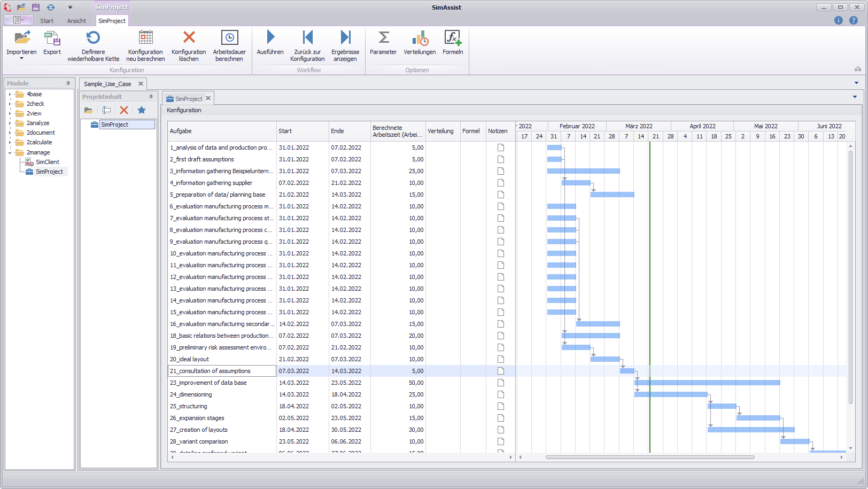Pin the Module panel
The height and width of the screenshot is (489, 868).
click(68, 83)
